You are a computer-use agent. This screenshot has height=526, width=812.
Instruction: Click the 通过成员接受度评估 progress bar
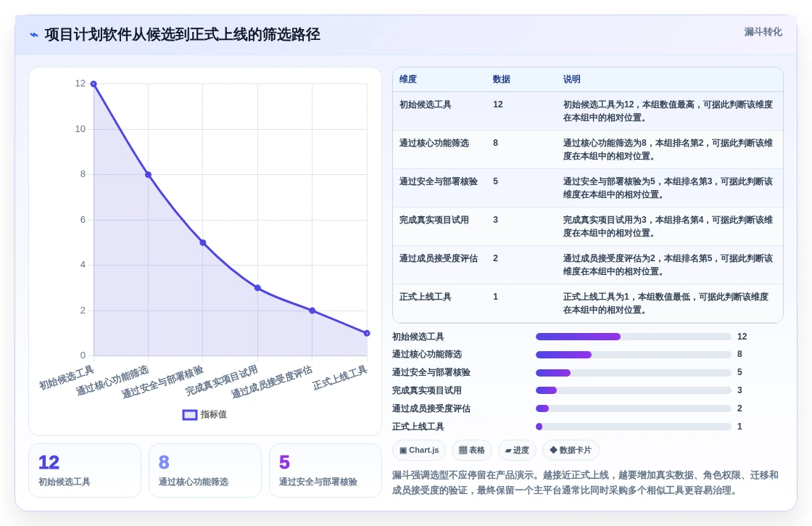634,408
